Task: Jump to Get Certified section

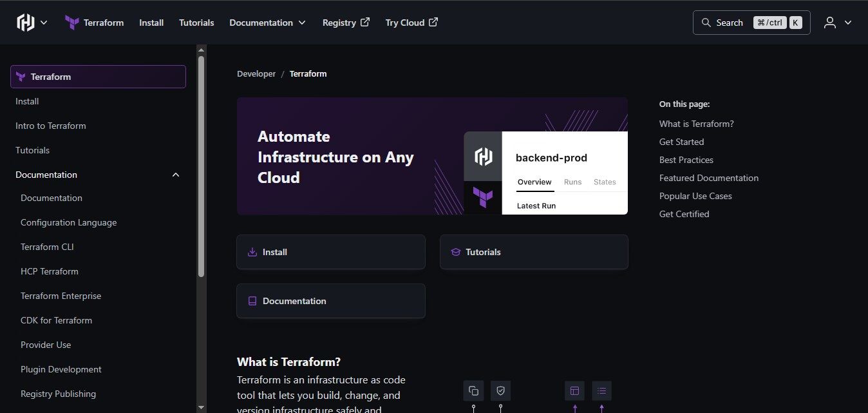Action: click(684, 214)
